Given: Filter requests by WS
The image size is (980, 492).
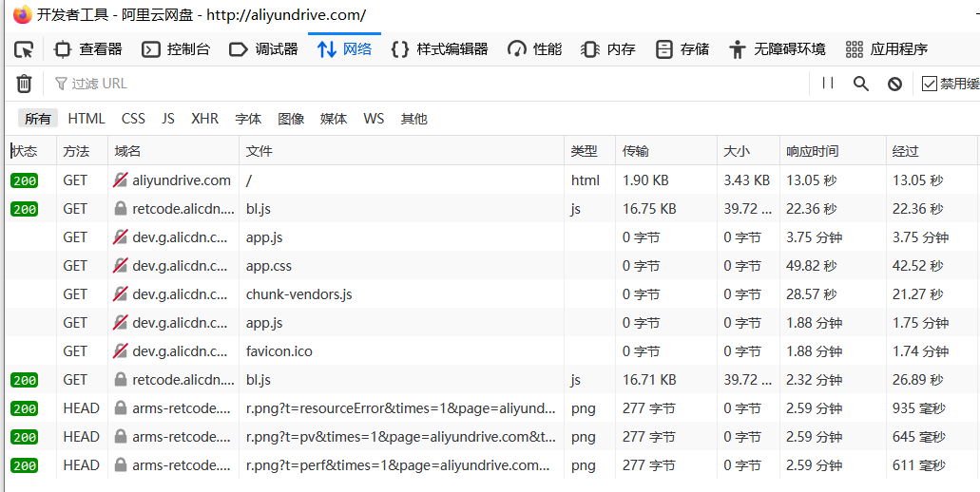Looking at the screenshot, I should 374,119.
